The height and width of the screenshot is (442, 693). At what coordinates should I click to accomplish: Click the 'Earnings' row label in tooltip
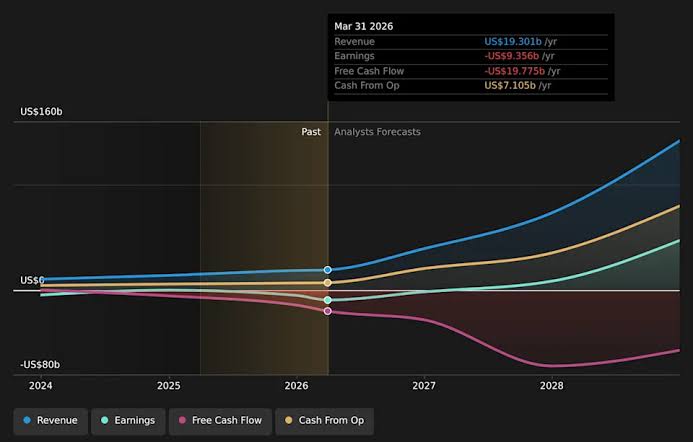[354, 56]
